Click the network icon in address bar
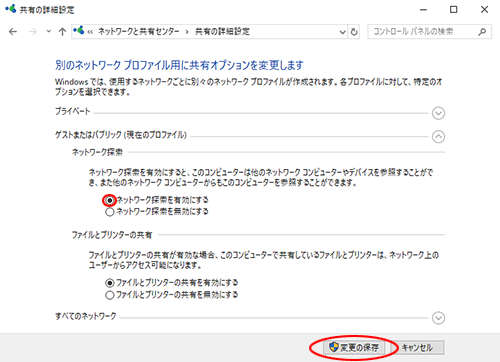This screenshot has width=500, height=362. pos(79,31)
